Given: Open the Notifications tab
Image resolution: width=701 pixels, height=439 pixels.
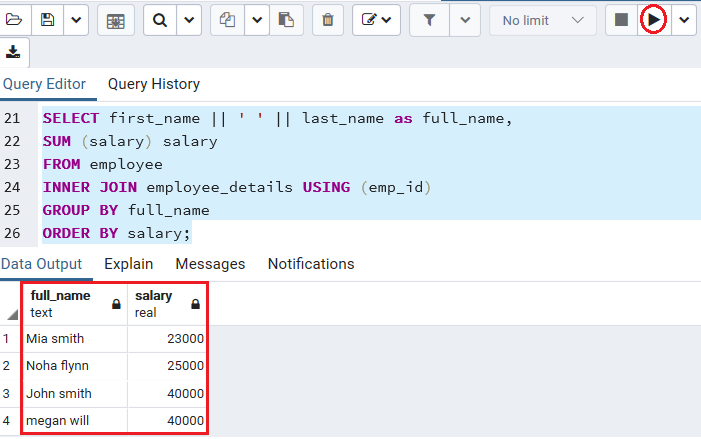Looking at the screenshot, I should click(311, 264).
